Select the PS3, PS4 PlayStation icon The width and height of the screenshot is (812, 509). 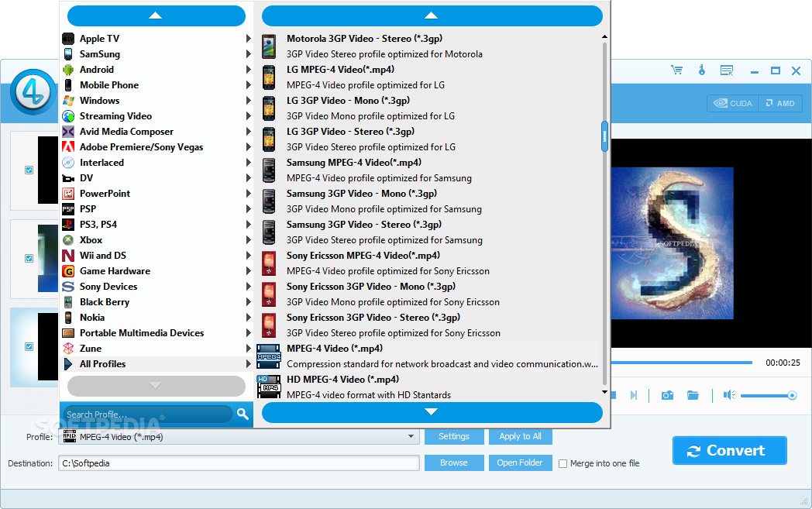point(68,225)
